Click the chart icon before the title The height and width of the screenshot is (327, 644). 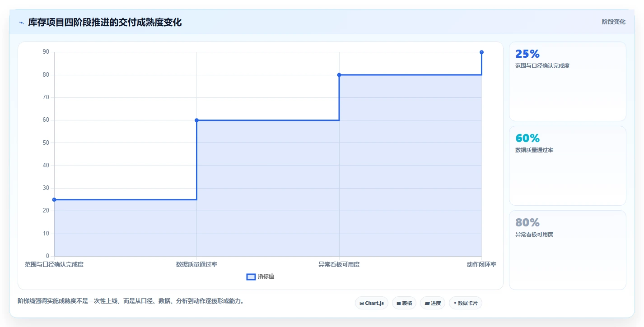click(21, 22)
